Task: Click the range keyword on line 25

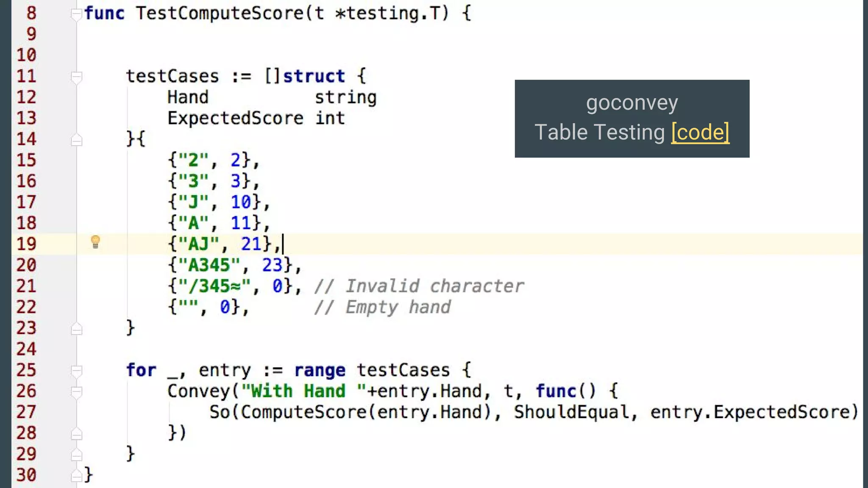Action: pyautogui.click(x=320, y=370)
